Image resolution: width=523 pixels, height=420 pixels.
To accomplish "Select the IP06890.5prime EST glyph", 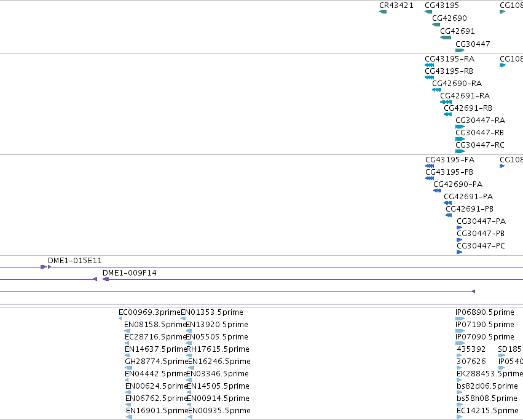I will pyautogui.click(x=460, y=319).
